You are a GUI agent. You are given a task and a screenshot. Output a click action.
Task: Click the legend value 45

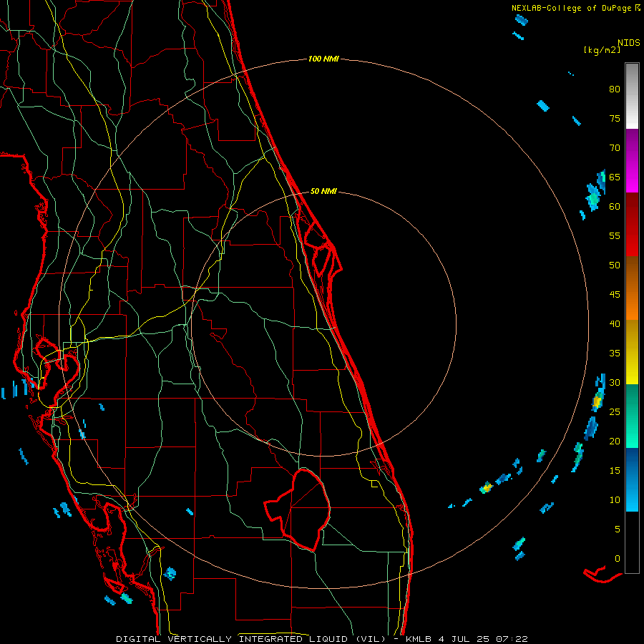(x=615, y=295)
